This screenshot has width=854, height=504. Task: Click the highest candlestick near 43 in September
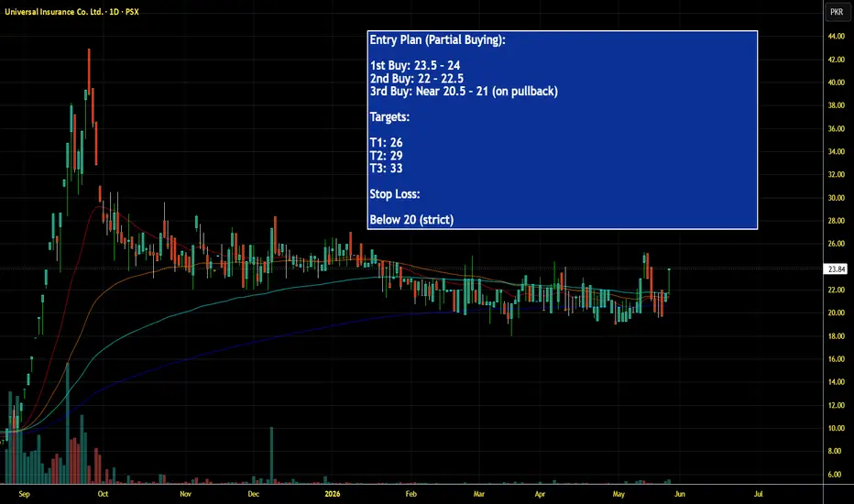coord(89,73)
